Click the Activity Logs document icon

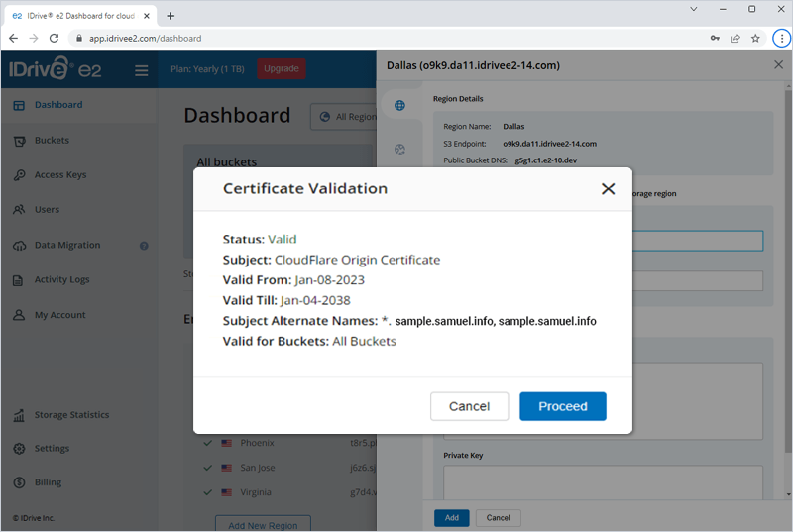(x=18, y=280)
